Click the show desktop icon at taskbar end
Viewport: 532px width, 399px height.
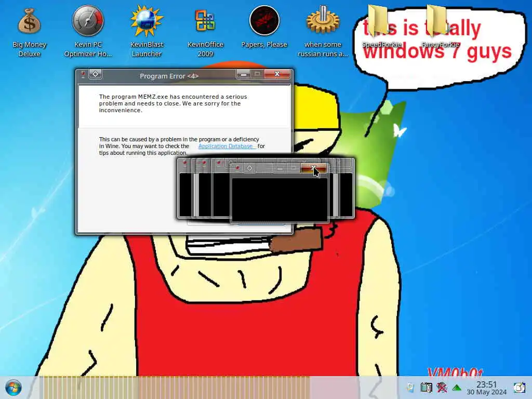pyautogui.click(x=519, y=388)
